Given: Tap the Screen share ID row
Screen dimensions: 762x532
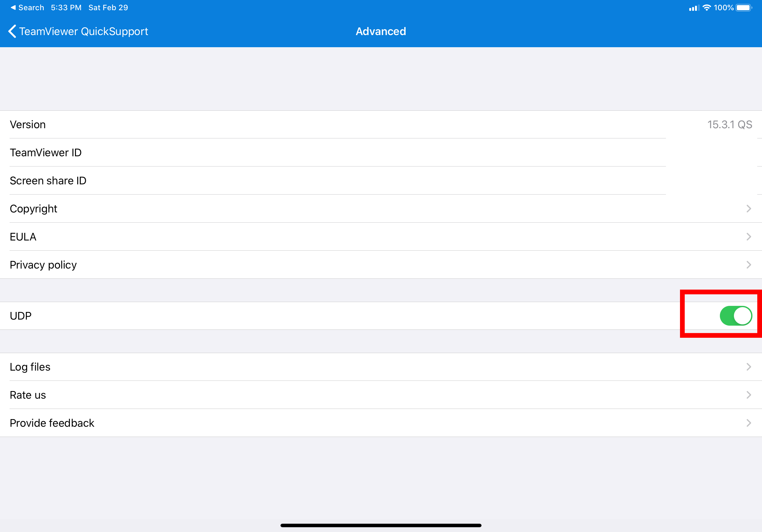Looking at the screenshot, I should [x=48, y=181].
